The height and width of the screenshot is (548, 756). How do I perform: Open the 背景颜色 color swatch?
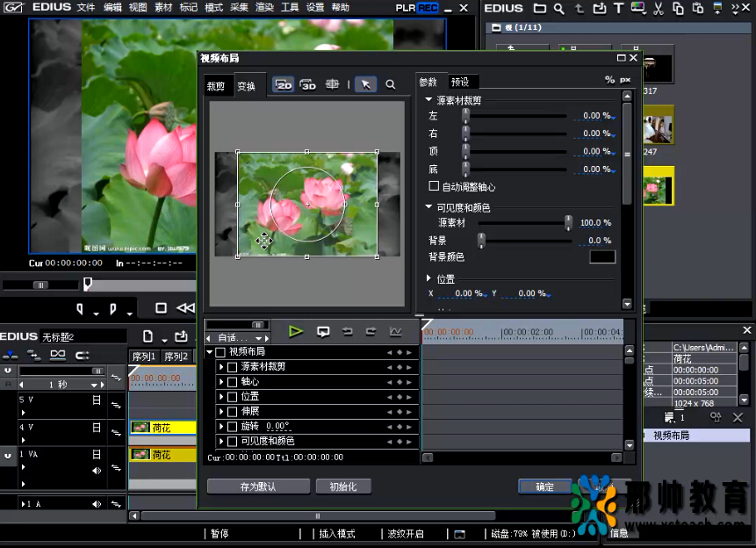602,257
